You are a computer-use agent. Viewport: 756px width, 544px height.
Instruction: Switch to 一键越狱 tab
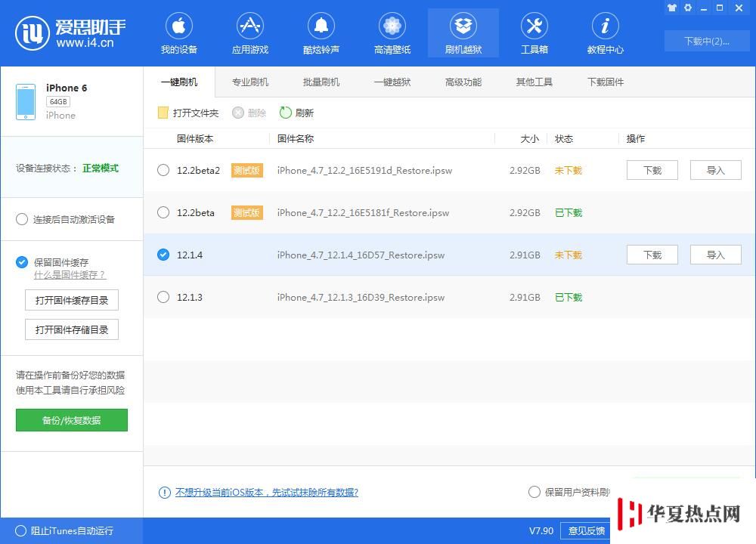click(392, 82)
